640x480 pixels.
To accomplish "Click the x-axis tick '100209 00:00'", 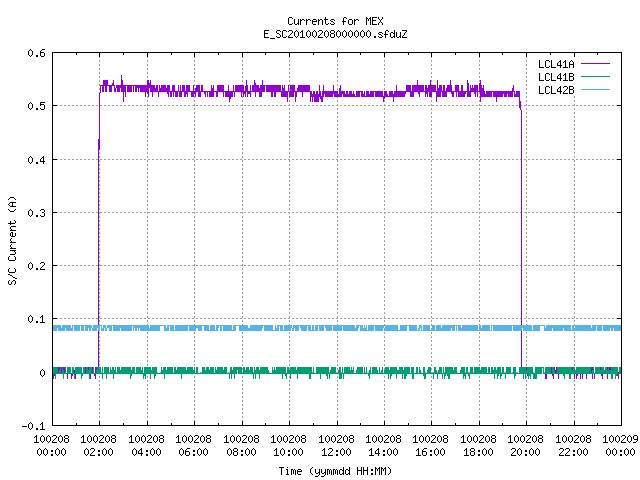I will tap(620, 445).
